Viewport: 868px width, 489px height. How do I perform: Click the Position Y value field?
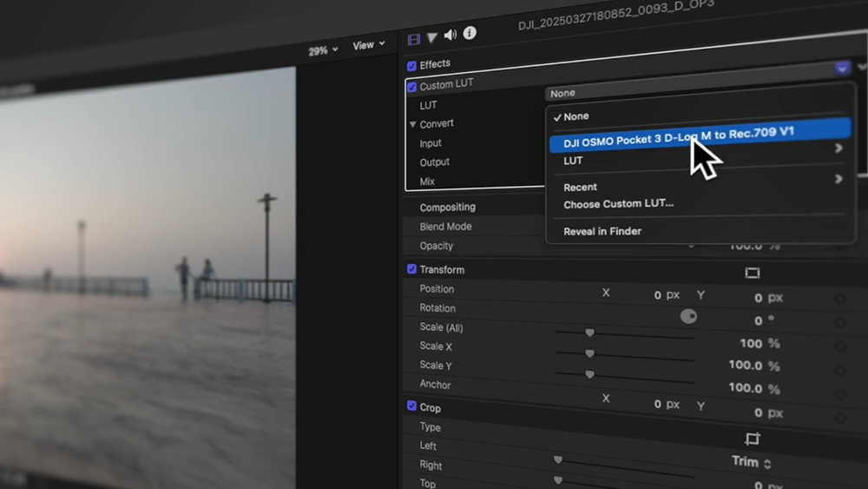coord(769,298)
